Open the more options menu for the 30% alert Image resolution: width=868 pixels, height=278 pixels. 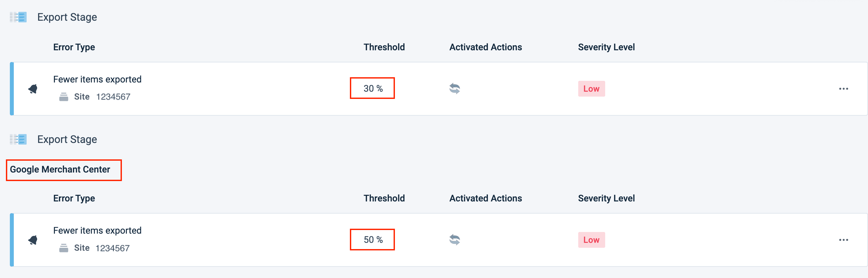click(x=843, y=89)
